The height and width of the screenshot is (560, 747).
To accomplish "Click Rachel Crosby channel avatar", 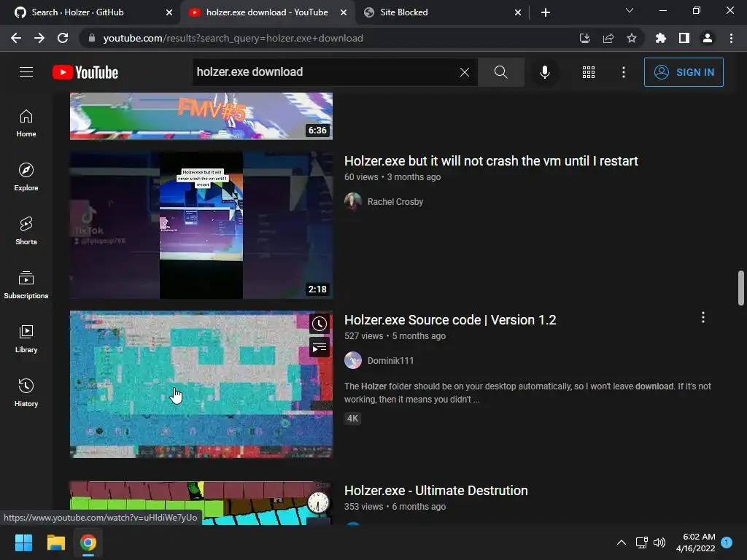I will 353,201.
